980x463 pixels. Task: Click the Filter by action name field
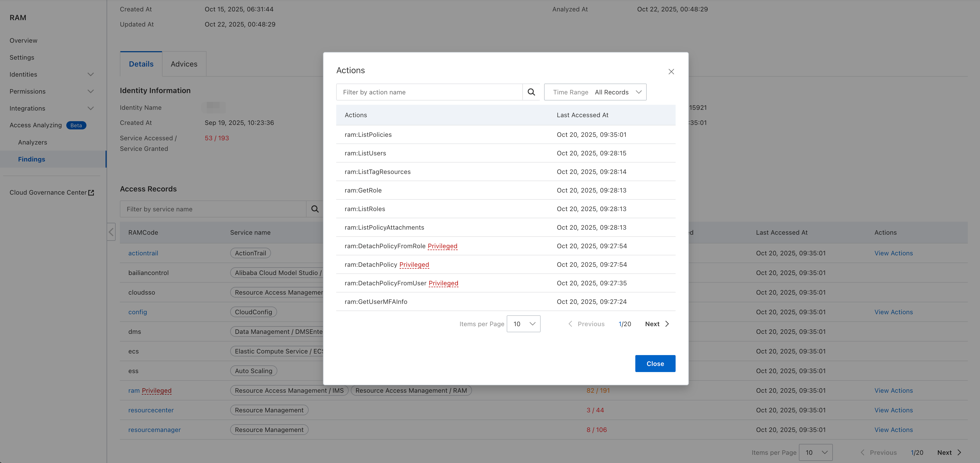(429, 92)
